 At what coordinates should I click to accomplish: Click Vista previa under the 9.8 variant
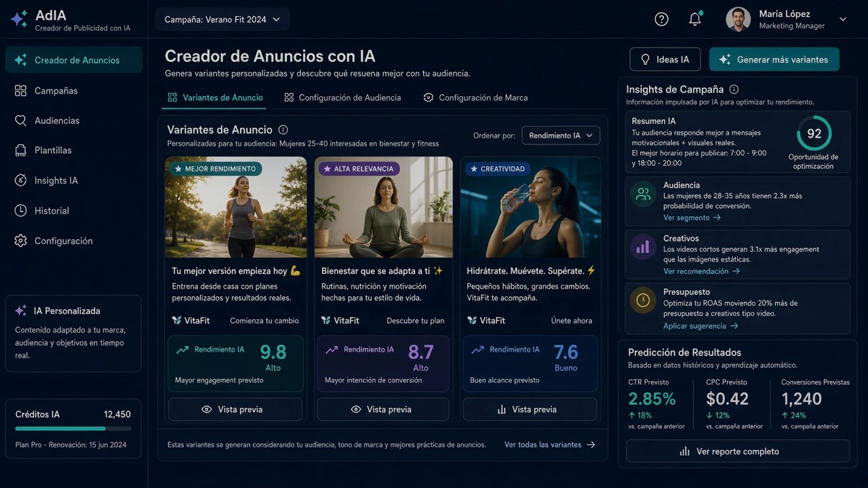[235, 409]
